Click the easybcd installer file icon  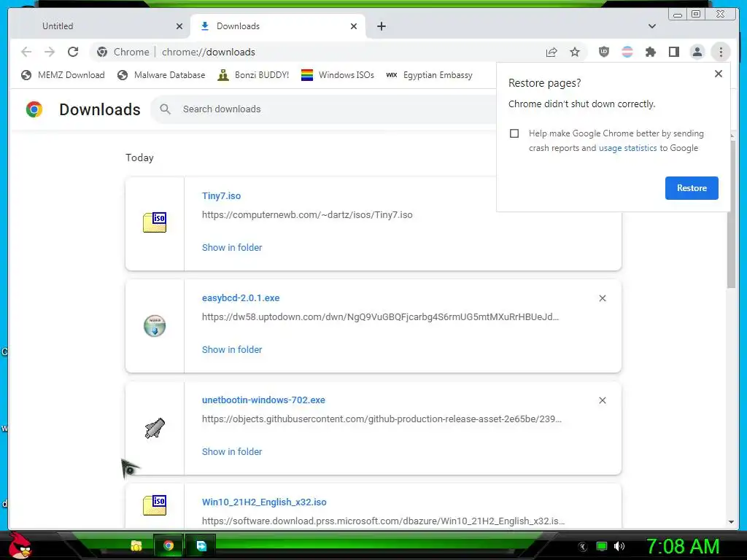(155, 326)
